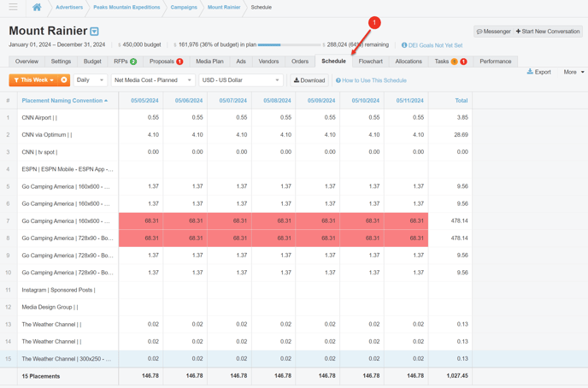
Task: Click the Download button
Action: [x=309, y=80]
